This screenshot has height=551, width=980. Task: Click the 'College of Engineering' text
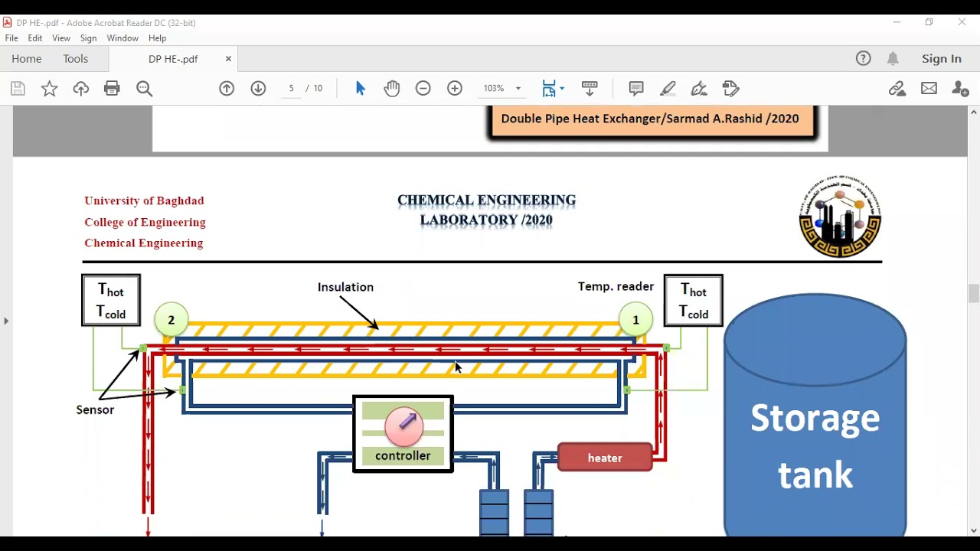[x=145, y=222]
